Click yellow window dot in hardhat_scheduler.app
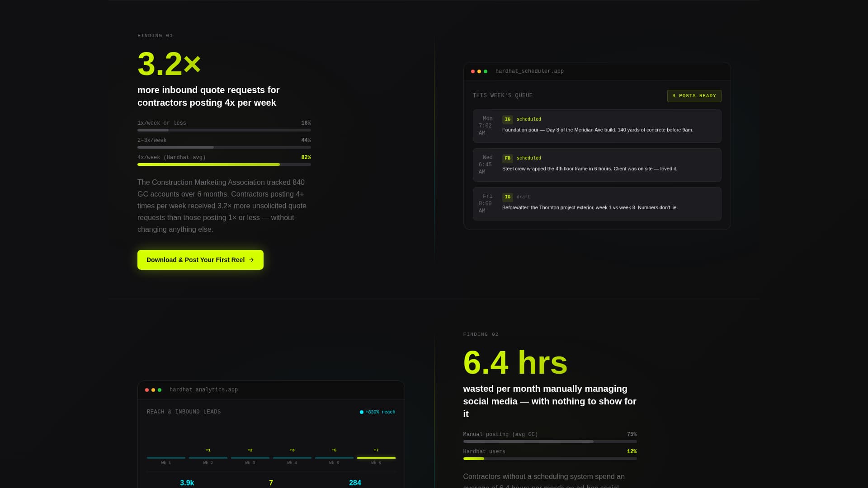This screenshot has height=488, width=868. tap(479, 71)
